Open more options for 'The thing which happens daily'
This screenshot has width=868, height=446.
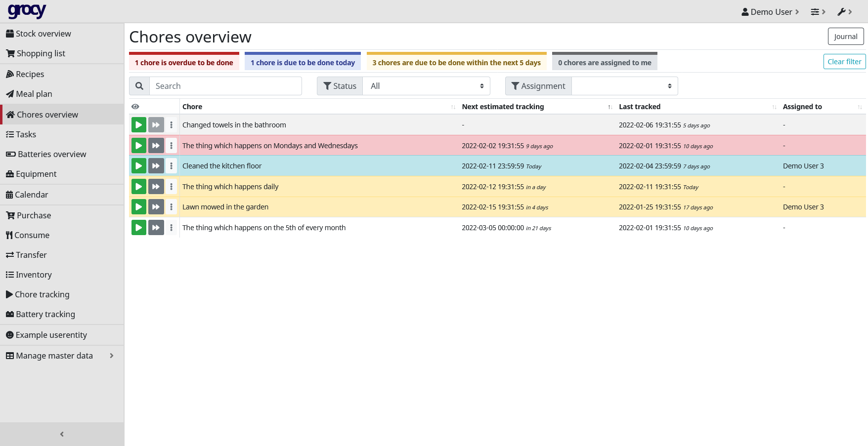172,187
